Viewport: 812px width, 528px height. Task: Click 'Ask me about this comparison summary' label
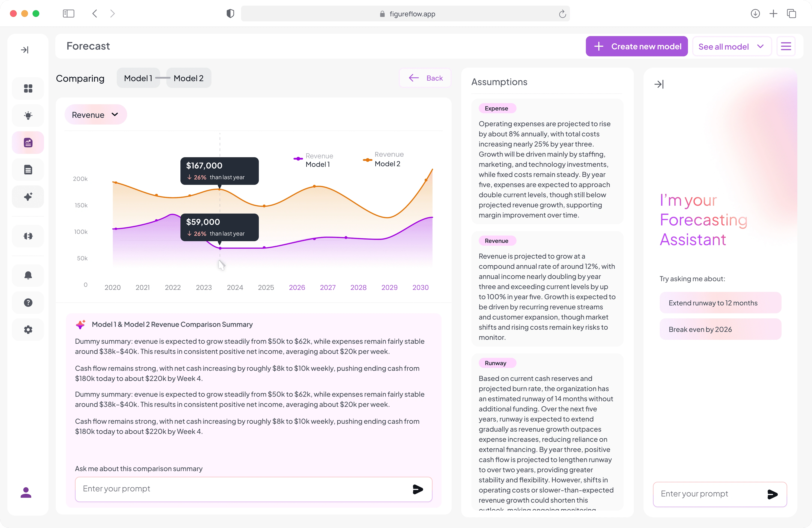[139, 469]
